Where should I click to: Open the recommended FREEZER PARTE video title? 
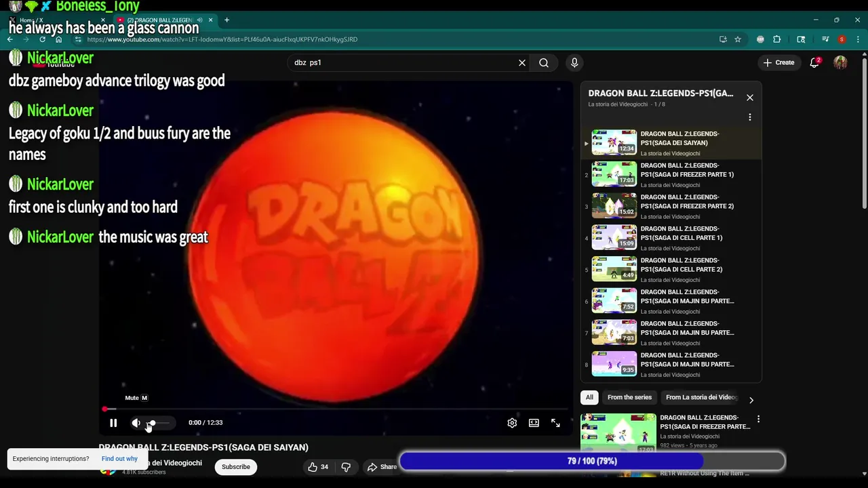tap(705, 422)
